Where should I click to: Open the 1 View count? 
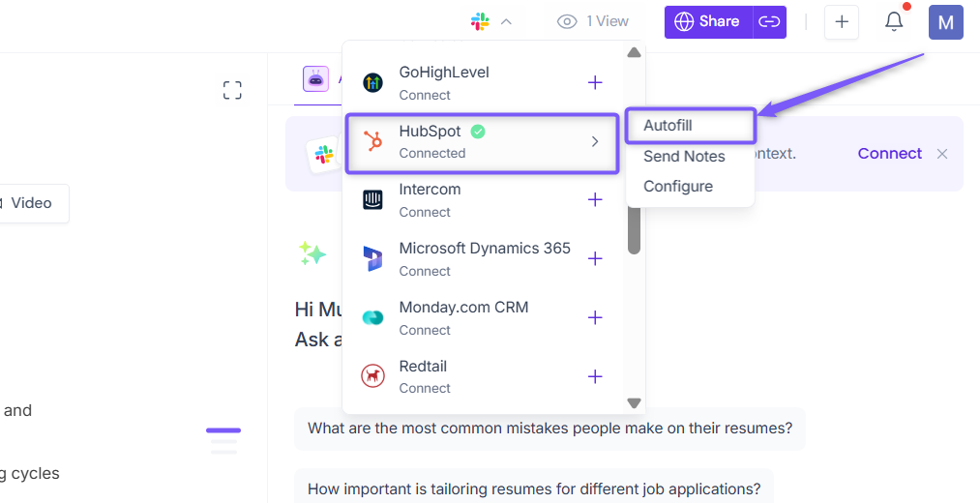[x=607, y=21]
